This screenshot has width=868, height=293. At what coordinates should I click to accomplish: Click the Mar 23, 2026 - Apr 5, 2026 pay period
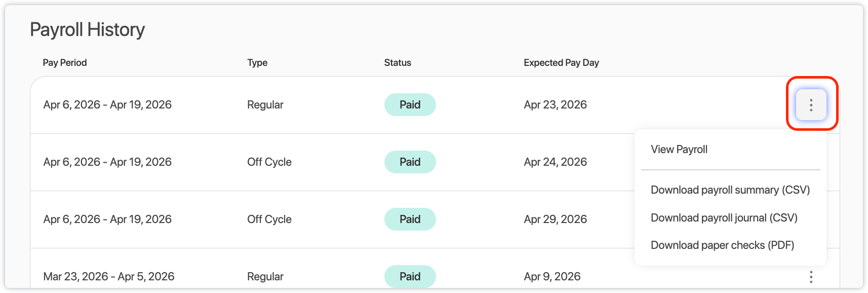click(x=109, y=277)
